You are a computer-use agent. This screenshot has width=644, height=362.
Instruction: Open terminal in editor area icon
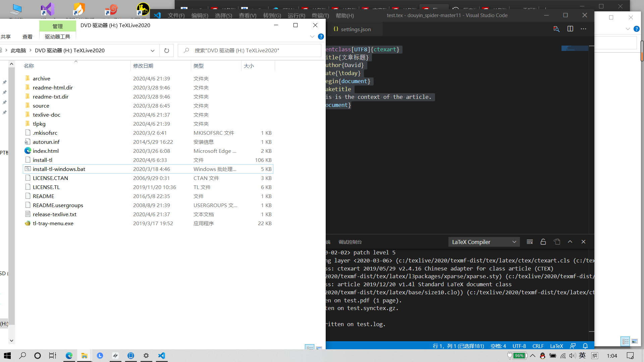tap(557, 242)
